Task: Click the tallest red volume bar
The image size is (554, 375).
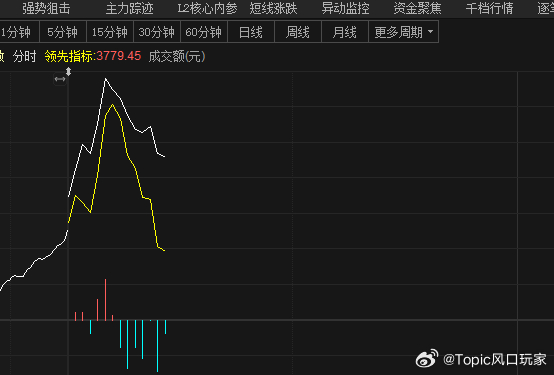Action: point(105,300)
